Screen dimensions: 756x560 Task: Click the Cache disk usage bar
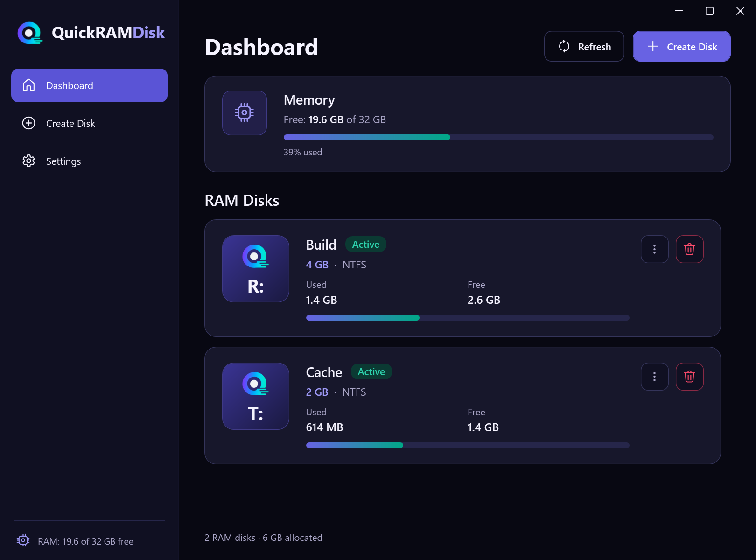pyautogui.click(x=468, y=445)
